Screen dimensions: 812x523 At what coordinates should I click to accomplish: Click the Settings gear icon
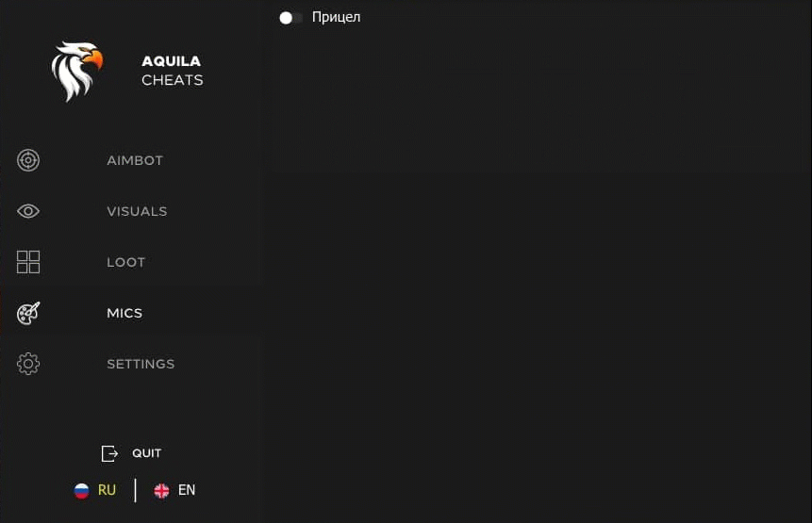click(28, 364)
